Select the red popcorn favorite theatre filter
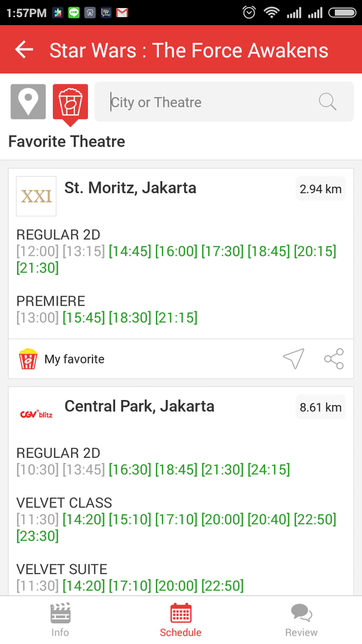Image resolution: width=362 pixels, height=644 pixels. [70, 103]
